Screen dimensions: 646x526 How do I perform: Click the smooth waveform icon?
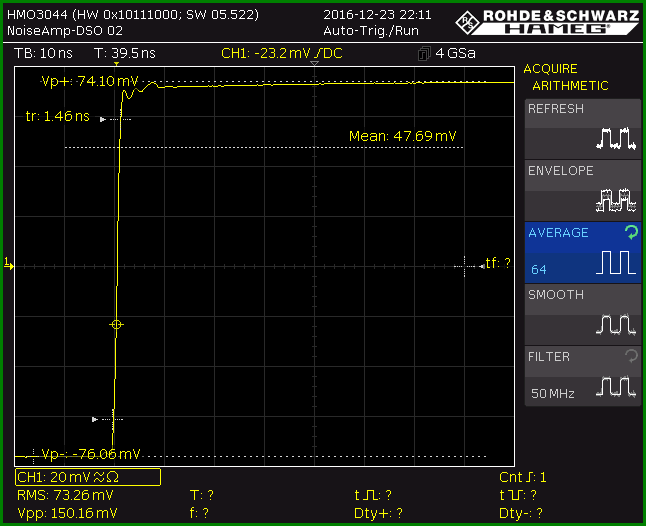(x=616, y=325)
